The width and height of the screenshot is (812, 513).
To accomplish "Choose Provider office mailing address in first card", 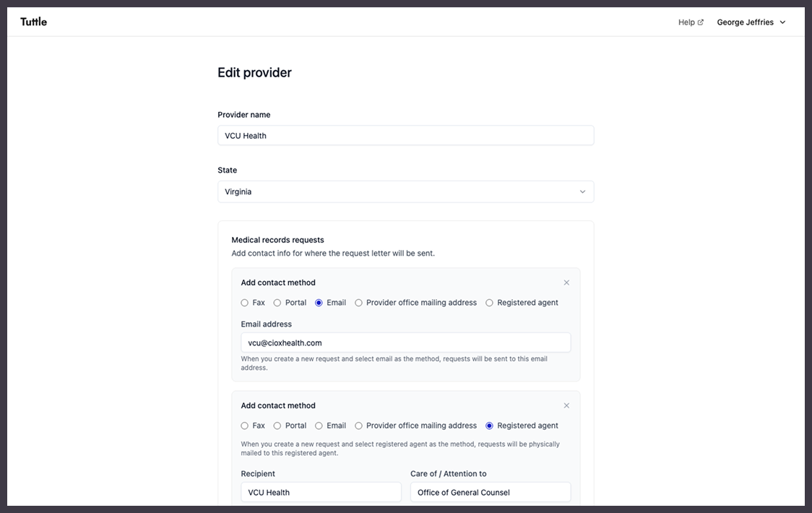I will 359,303.
